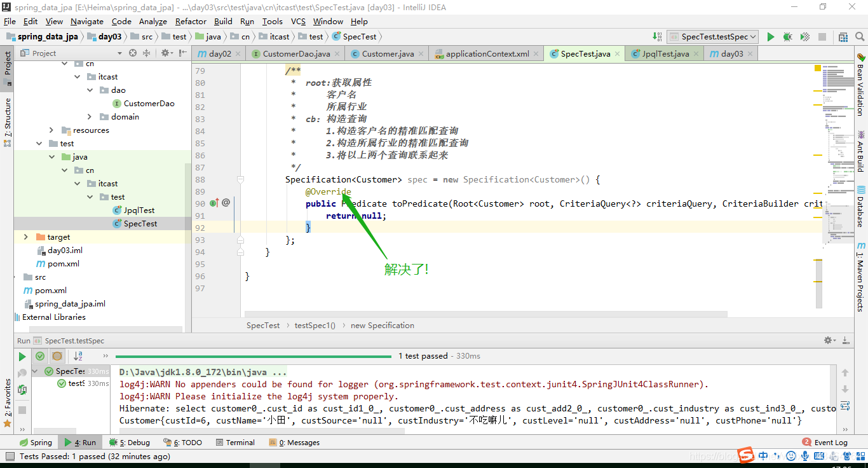Screen dimensions: 868x468
Task: Toggle the Favorites side tool tab
Action: coord(7,403)
